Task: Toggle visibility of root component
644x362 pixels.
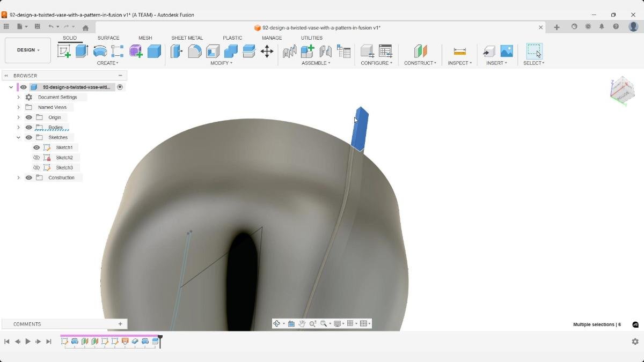Action: [x=24, y=87]
